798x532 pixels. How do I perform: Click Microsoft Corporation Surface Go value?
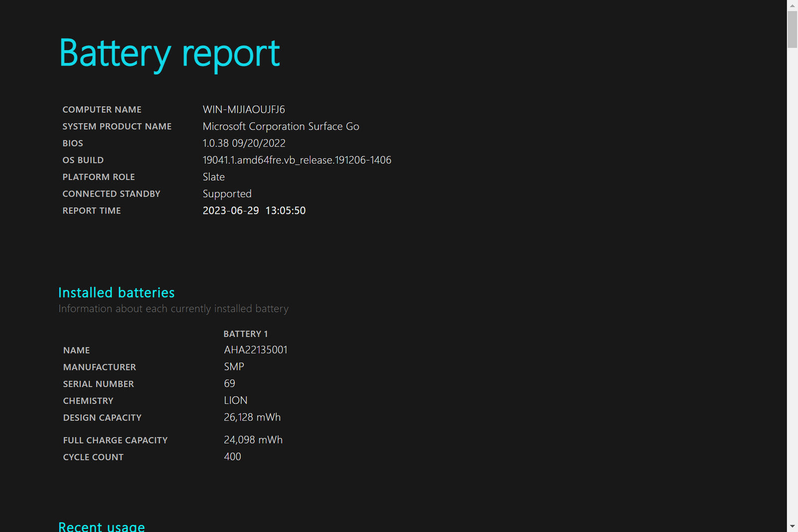click(x=281, y=127)
